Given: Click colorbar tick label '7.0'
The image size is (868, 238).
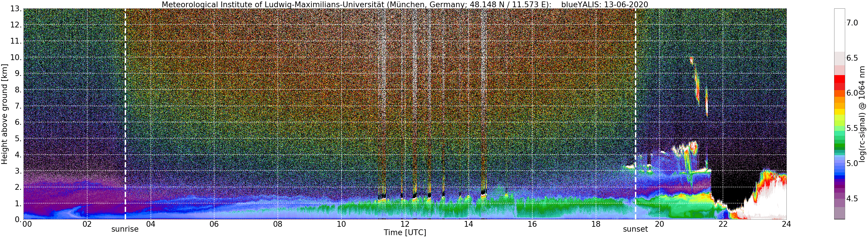Looking at the screenshot, I should pyautogui.click(x=852, y=23).
